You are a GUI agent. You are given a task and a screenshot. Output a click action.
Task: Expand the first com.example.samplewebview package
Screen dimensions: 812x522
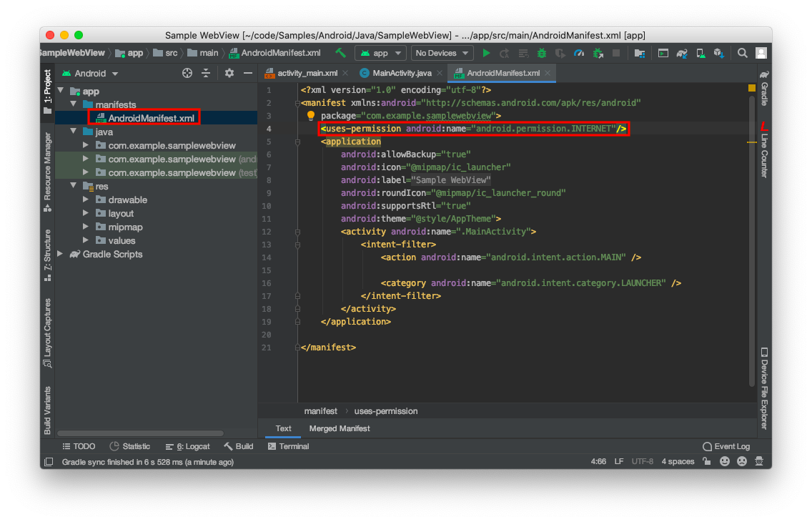86,145
